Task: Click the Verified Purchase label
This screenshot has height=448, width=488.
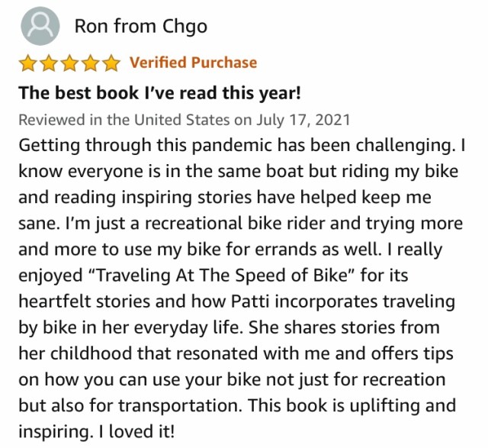Action: [x=193, y=63]
